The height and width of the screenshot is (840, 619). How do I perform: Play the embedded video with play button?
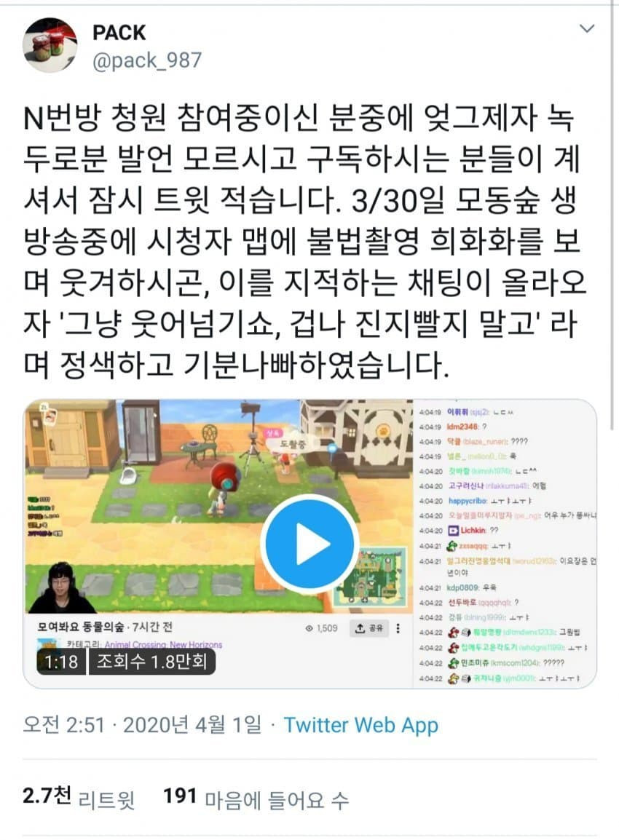tap(309, 543)
